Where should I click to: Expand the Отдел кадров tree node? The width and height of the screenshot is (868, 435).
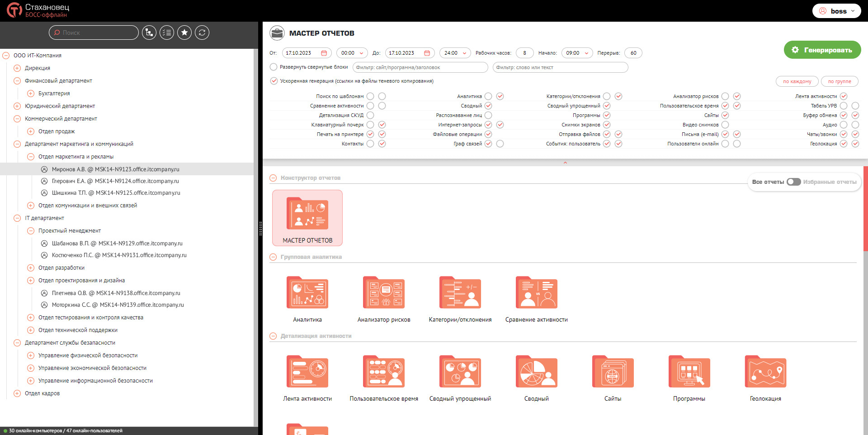pyautogui.click(x=17, y=393)
